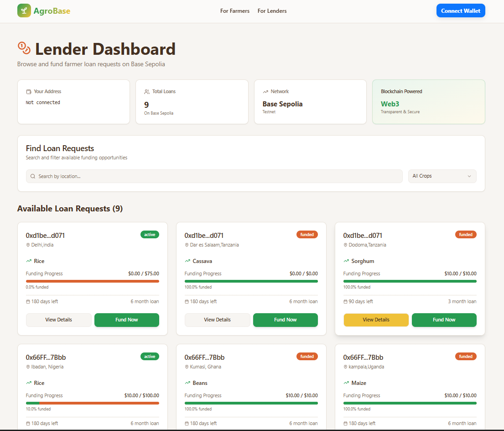
Task: Open the For Farmers navigation link
Action: tap(235, 11)
